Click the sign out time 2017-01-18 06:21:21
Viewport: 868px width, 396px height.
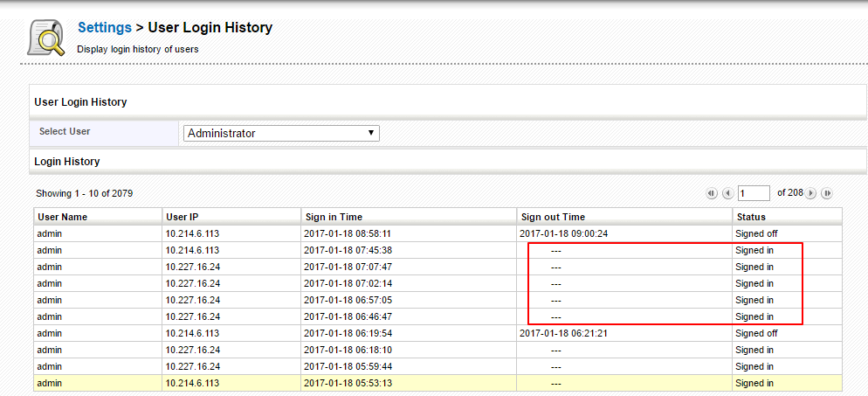point(565,333)
